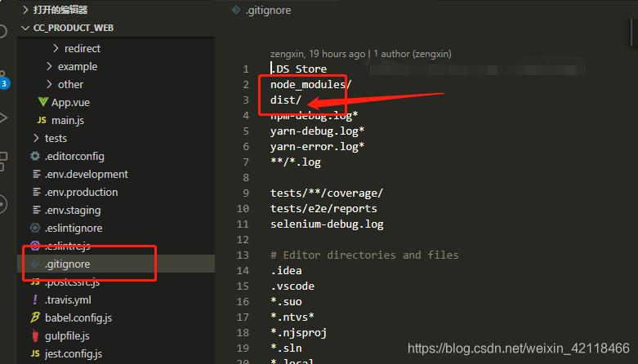Click the gear icon beside .editorconfig
638x364 pixels.
point(35,156)
